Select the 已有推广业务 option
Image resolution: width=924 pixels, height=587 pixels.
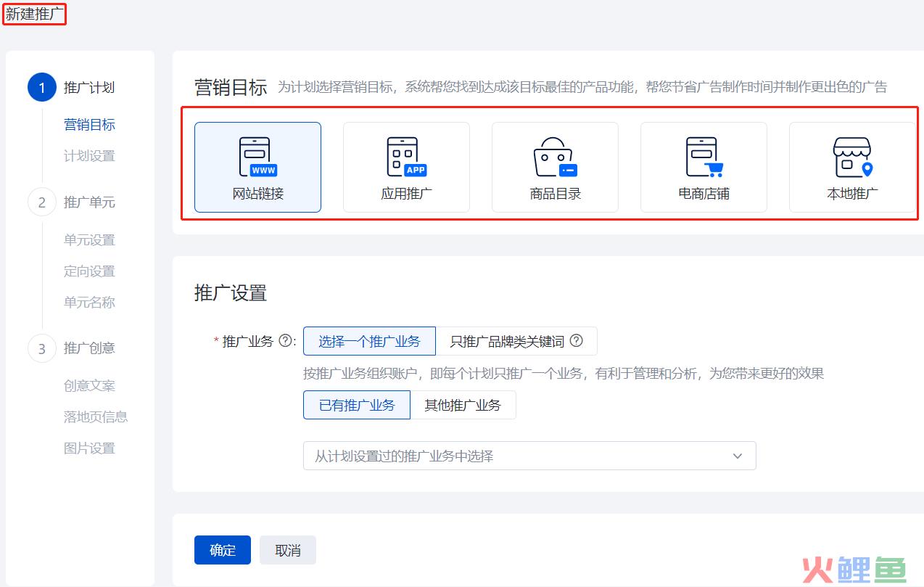click(357, 405)
